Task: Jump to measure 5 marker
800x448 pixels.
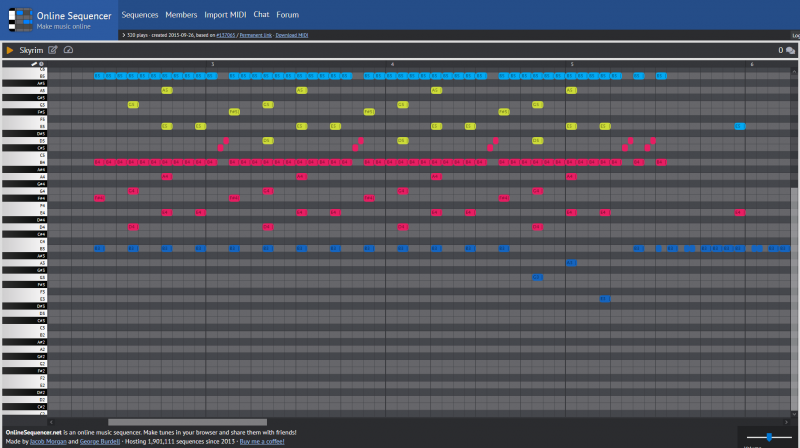Action: (x=572, y=64)
